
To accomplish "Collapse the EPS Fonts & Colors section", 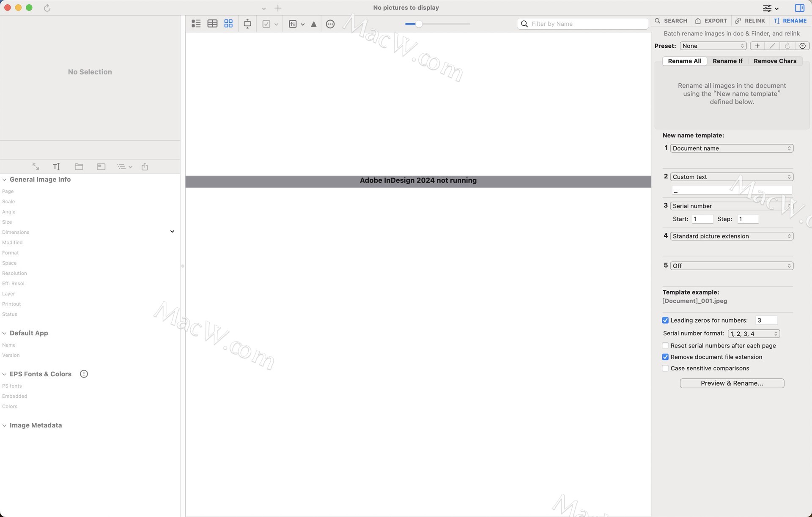I will click(x=4, y=374).
